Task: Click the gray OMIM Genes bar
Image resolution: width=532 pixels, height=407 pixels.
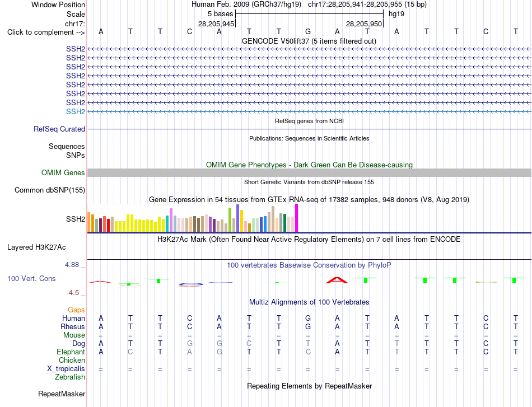Action: (309, 172)
